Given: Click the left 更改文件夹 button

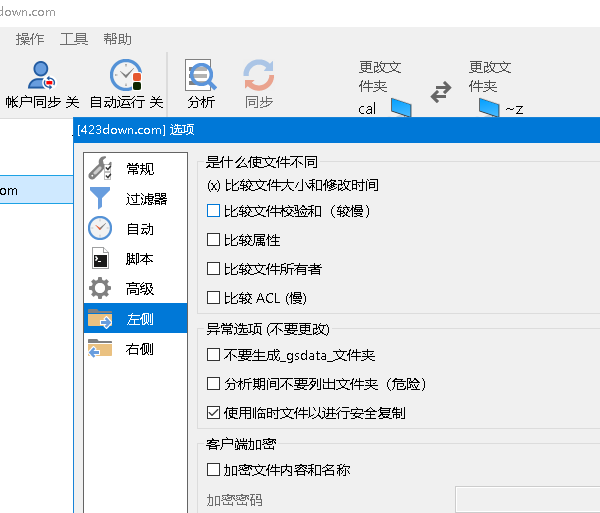Looking at the screenshot, I should (x=380, y=76).
